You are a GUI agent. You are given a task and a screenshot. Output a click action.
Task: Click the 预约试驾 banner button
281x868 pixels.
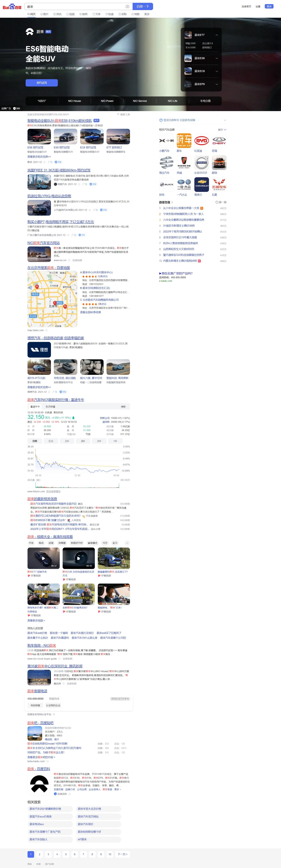[42, 83]
